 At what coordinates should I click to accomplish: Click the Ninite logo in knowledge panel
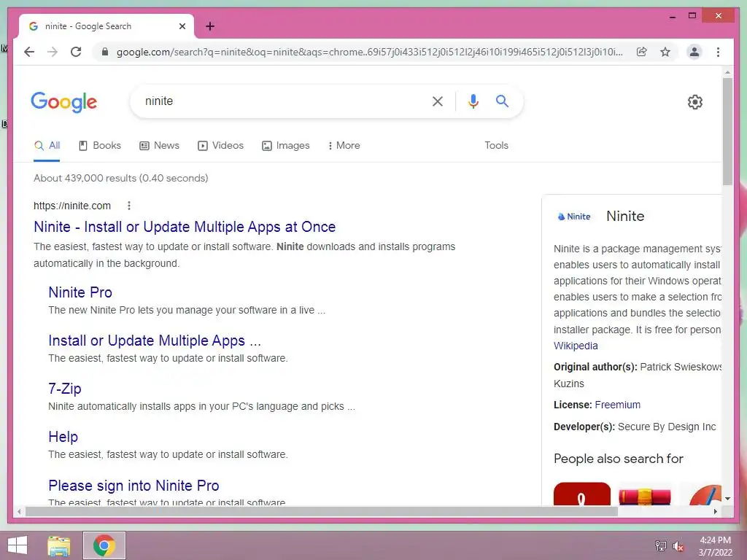pyautogui.click(x=574, y=217)
